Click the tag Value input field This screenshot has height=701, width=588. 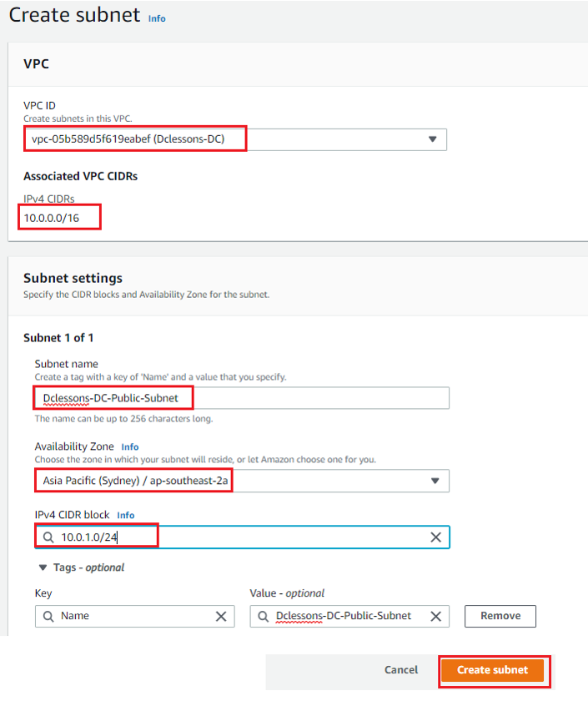click(x=349, y=616)
